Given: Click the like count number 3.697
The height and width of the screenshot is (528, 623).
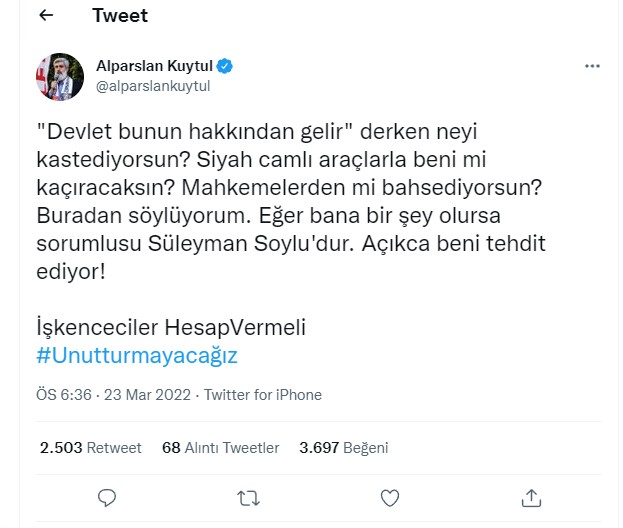Looking at the screenshot, I should coord(320,447).
